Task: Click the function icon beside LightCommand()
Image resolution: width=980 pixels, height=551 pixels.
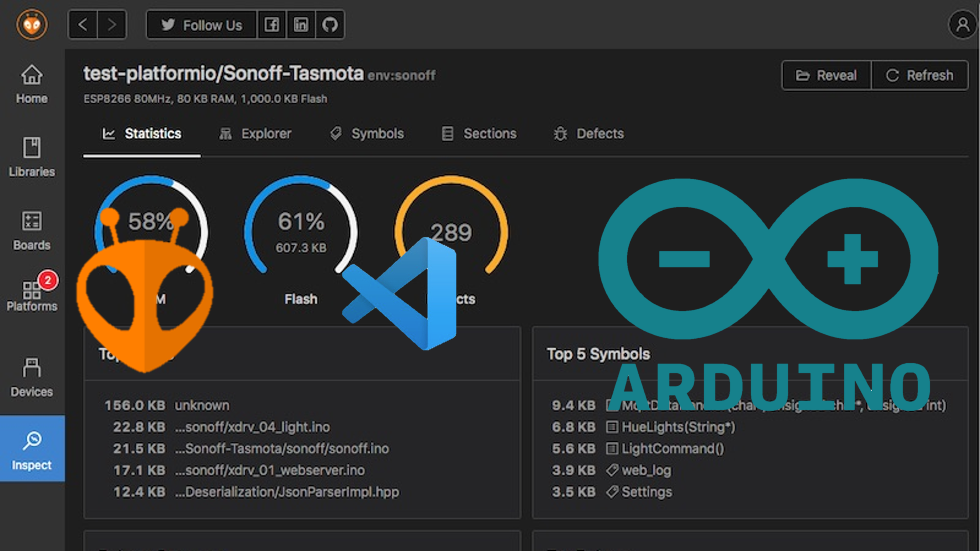Action: pos(612,449)
